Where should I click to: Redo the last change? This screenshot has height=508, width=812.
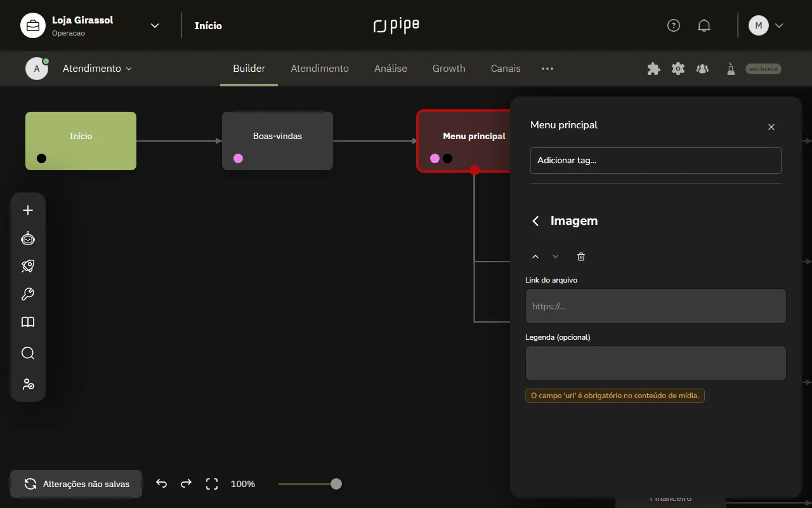[x=186, y=484]
